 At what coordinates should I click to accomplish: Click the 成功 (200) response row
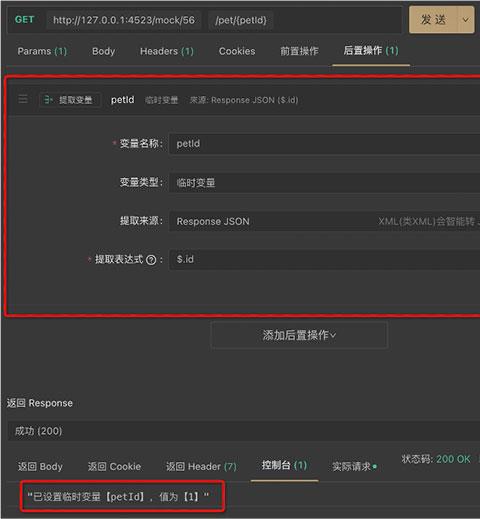[244, 431]
